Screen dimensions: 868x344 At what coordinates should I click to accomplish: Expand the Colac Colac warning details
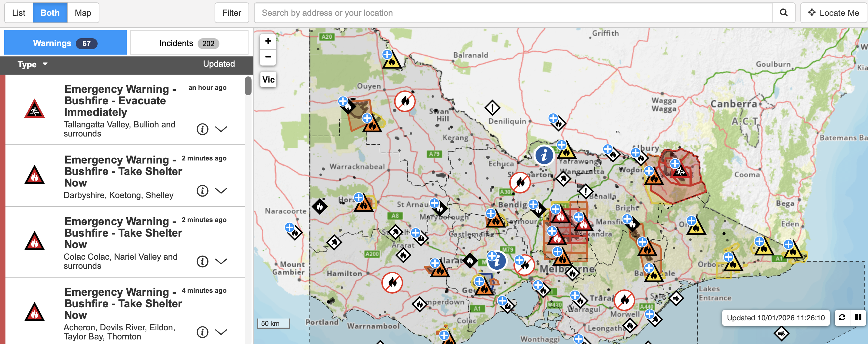[221, 261]
